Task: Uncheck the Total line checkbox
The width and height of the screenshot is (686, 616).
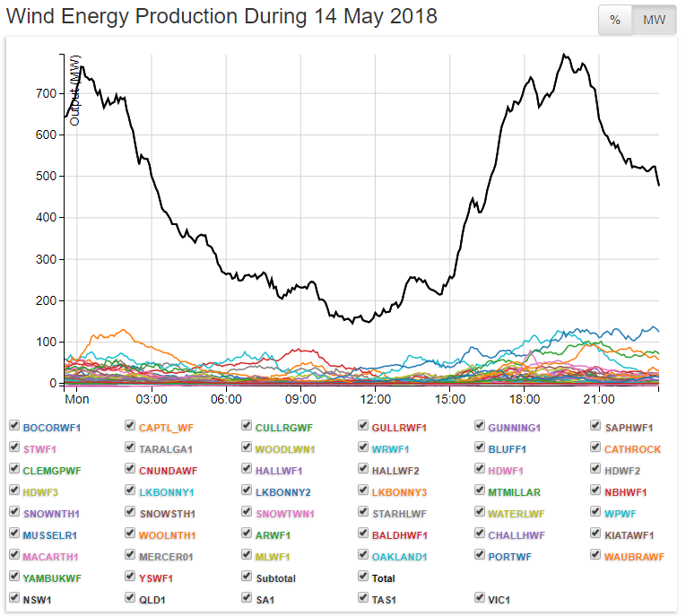Action: tap(364, 577)
